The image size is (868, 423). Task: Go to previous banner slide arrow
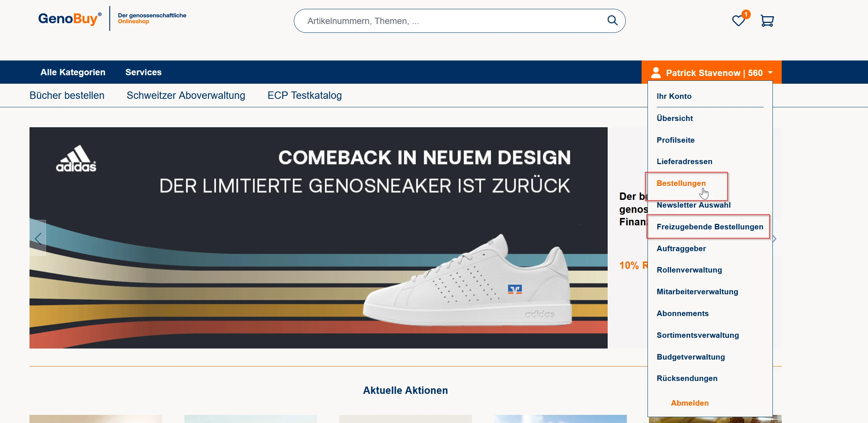point(38,238)
